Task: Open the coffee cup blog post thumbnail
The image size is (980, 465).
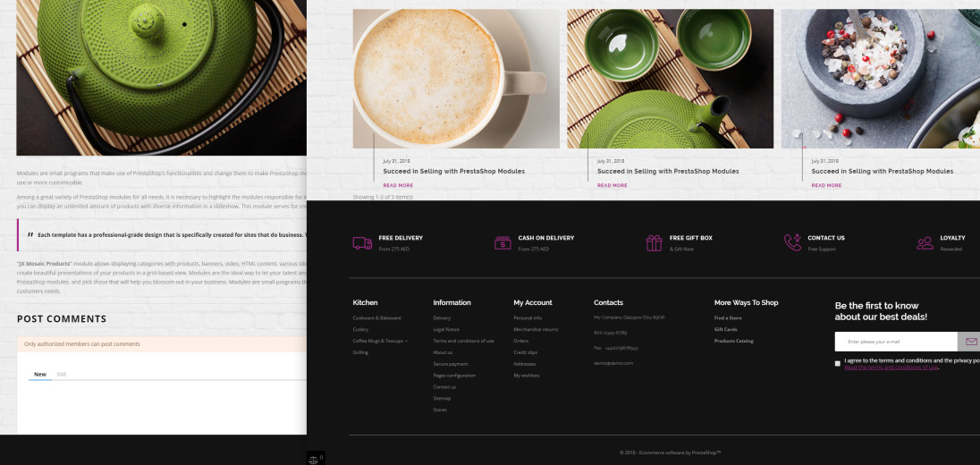Action: 456,79
